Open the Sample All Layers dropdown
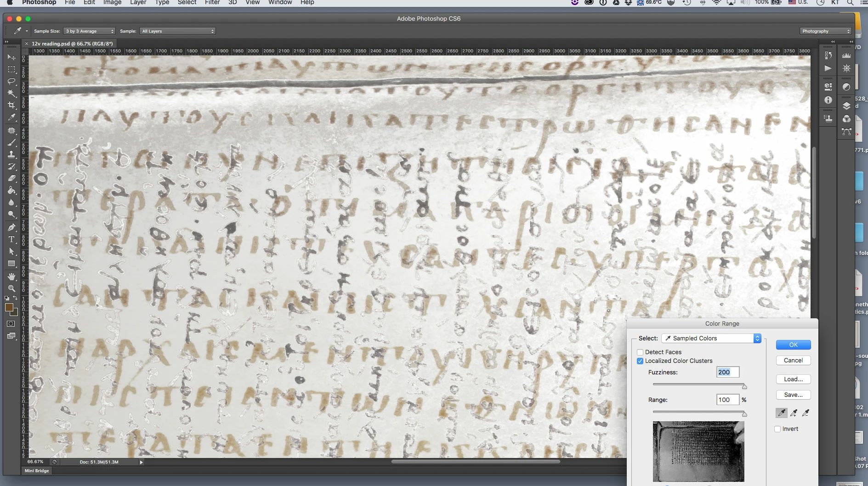Image resolution: width=868 pixels, height=486 pixels. tap(177, 31)
